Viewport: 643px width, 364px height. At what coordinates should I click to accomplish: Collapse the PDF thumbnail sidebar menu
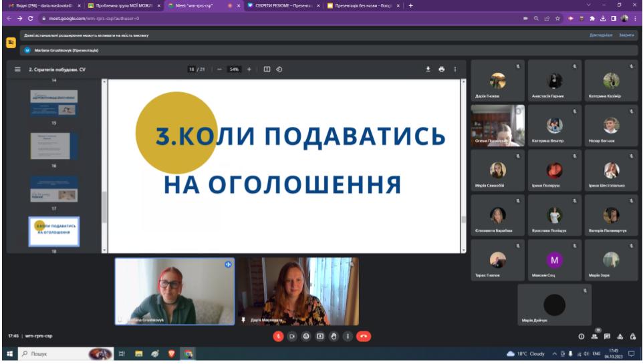(18, 69)
